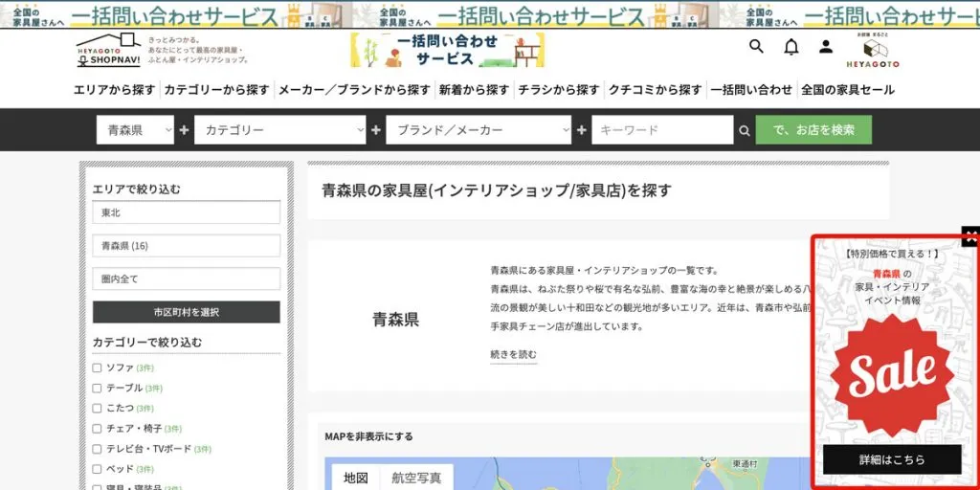Screen dimensions: 980x490
Task: Open 一括問い合わせ menu item
Action: [752, 90]
